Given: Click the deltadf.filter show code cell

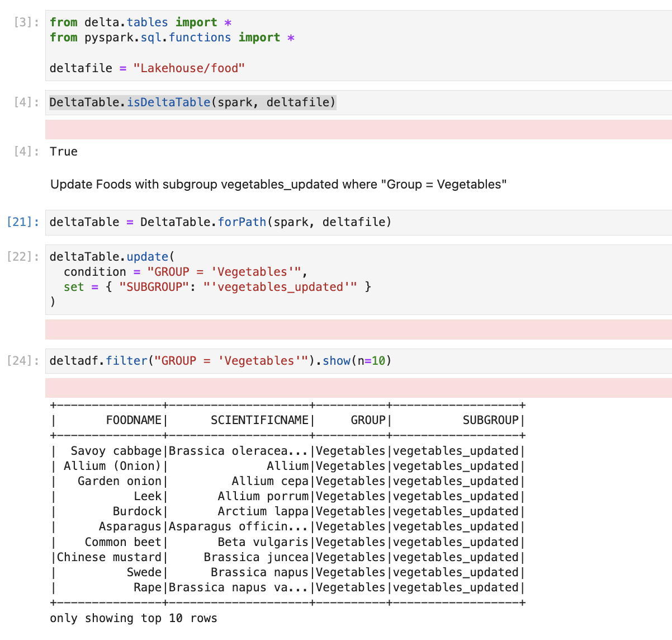Looking at the screenshot, I should 358,361.
